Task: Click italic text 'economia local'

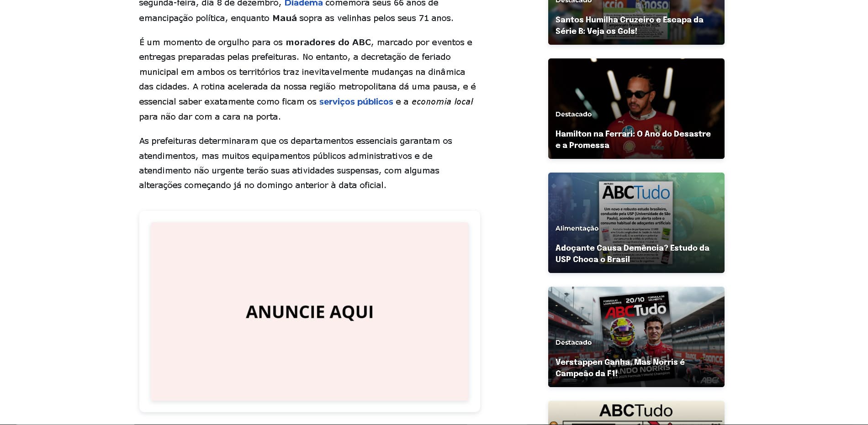Action: click(x=442, y=102)
